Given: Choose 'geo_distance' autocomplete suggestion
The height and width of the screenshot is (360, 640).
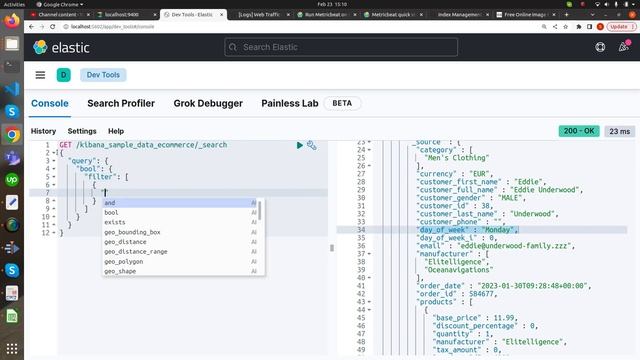Looking at the screenshot, I should click(180, 242).
